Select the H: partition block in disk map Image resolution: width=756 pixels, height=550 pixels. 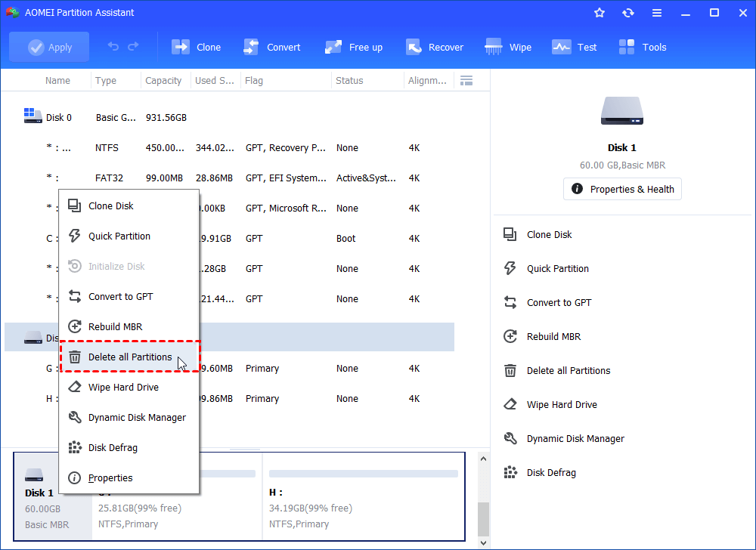tap(364, 496)
